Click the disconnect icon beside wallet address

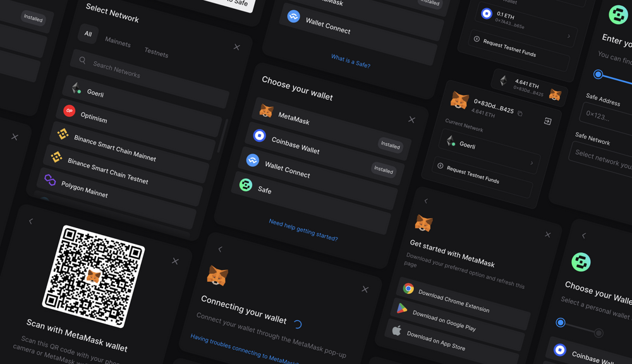[547, 121]
